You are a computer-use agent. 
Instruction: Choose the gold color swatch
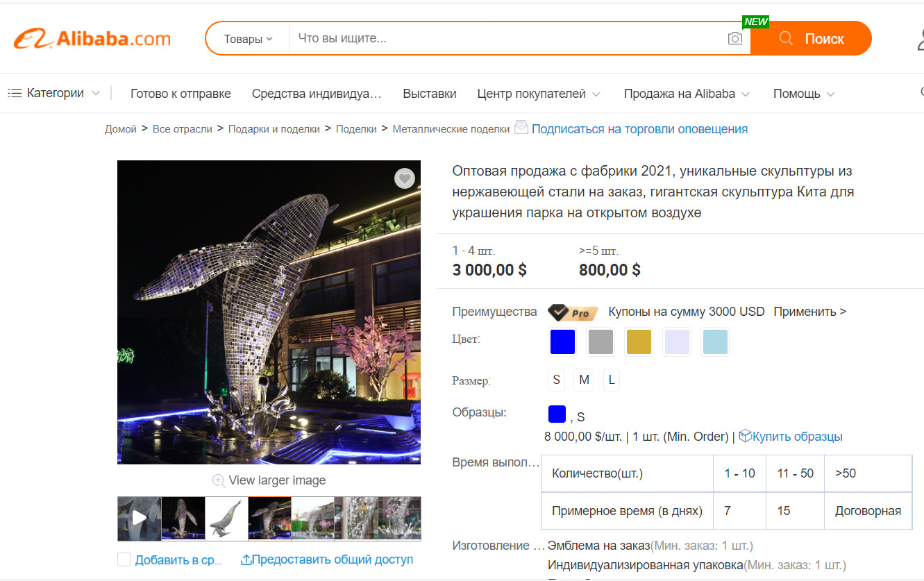[639, 342]
